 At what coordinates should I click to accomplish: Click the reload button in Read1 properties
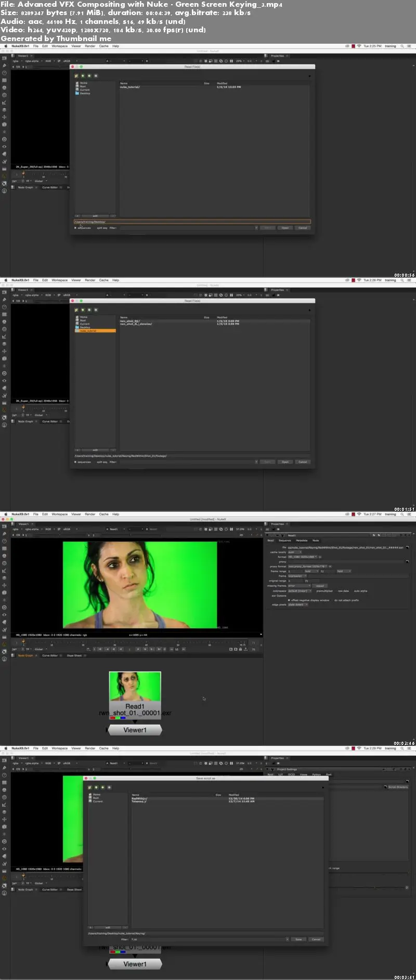320,586
